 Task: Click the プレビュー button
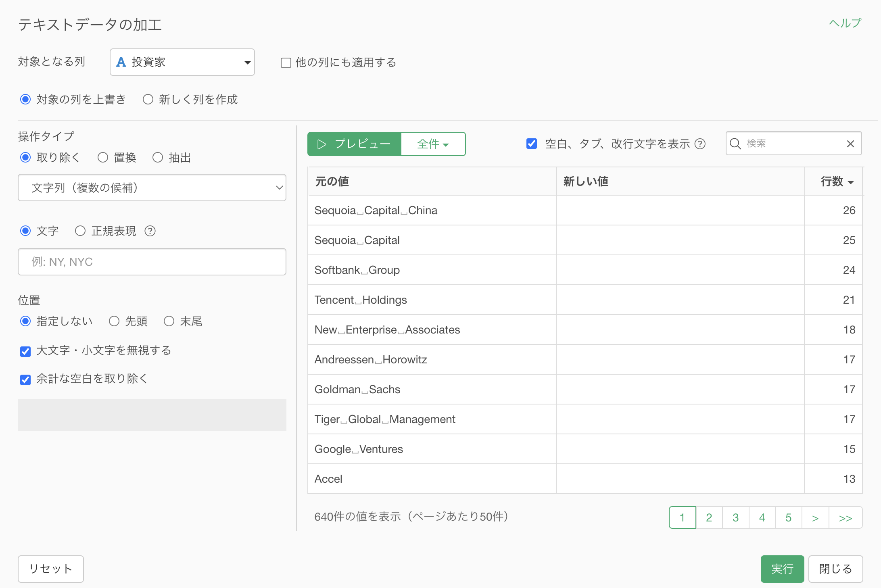(355, 144)
